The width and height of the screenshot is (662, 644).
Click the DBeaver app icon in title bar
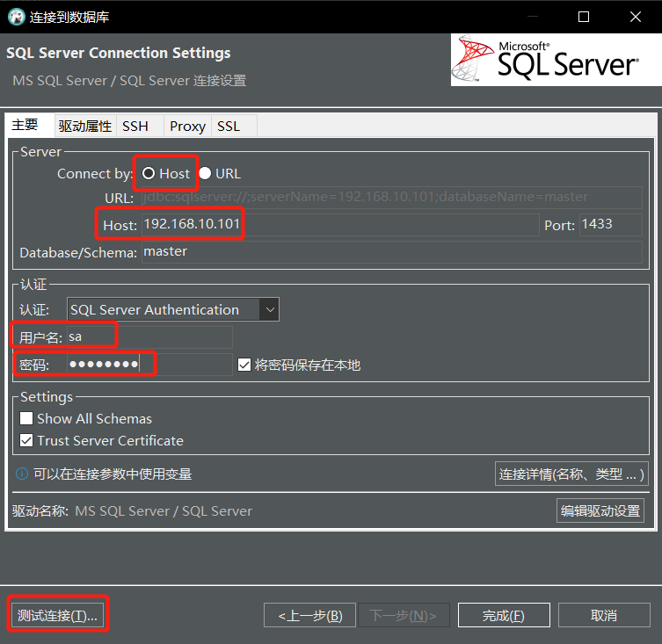point(17,17)
